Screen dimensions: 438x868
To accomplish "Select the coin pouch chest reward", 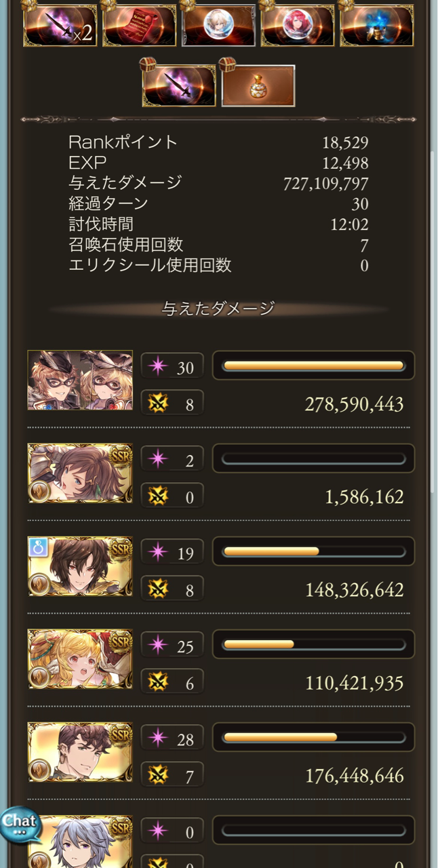I will (x=258, y=86).
